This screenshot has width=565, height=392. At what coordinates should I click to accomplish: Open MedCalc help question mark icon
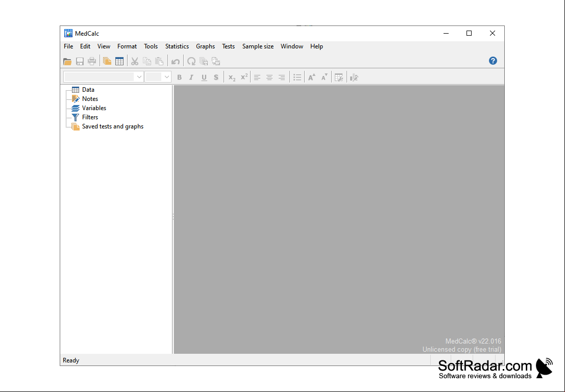pos(493,61)
